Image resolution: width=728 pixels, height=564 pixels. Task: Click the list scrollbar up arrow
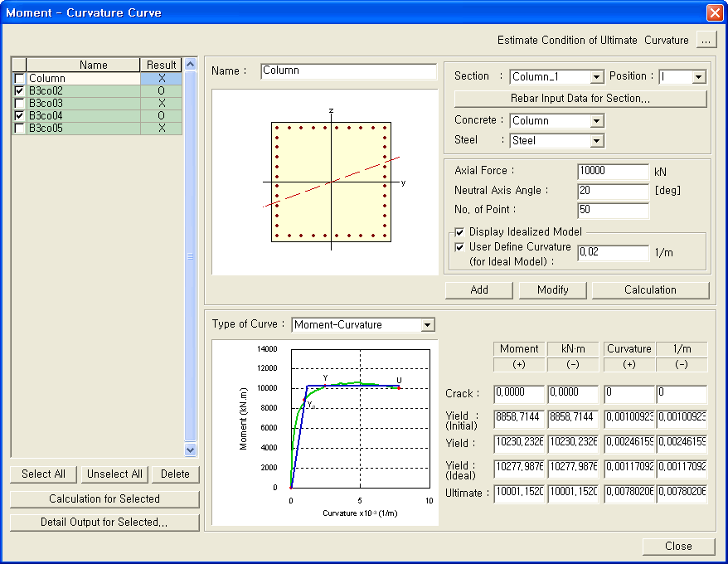[190, 64]
